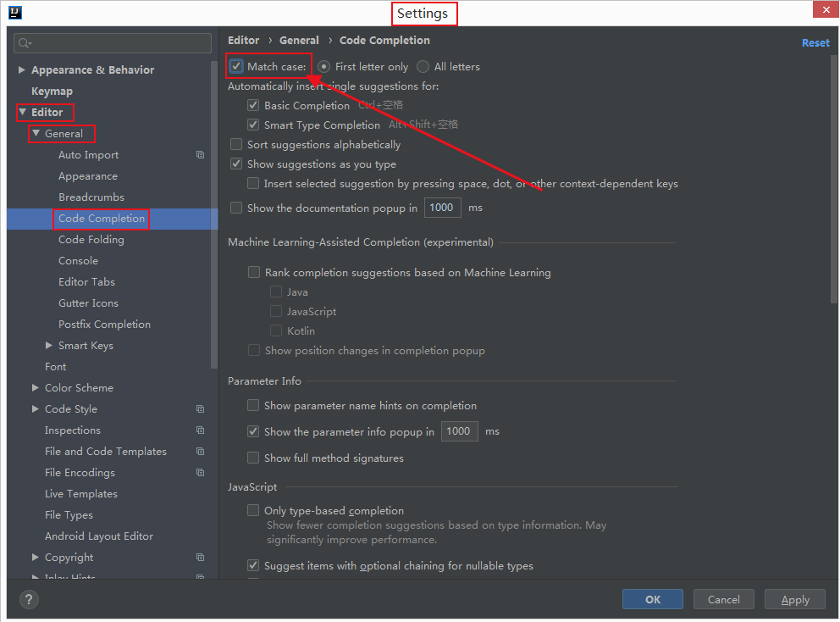Expand the Copyright node
The width and height of the screenshot is (840, 622).
36,557
